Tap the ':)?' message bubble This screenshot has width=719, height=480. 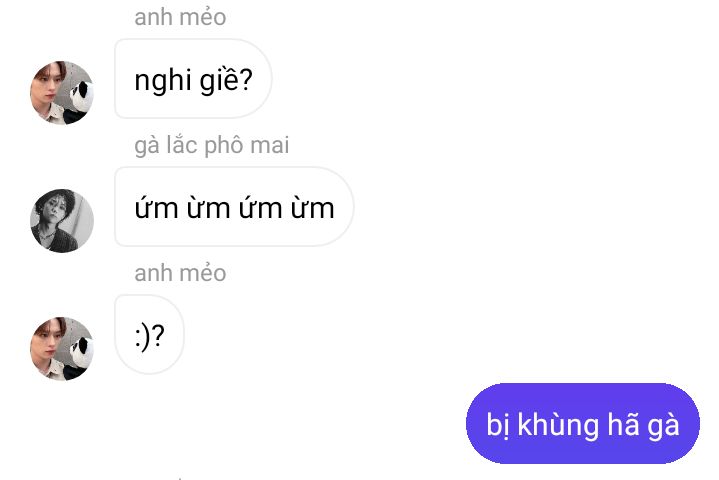click(x=149, y=335)
